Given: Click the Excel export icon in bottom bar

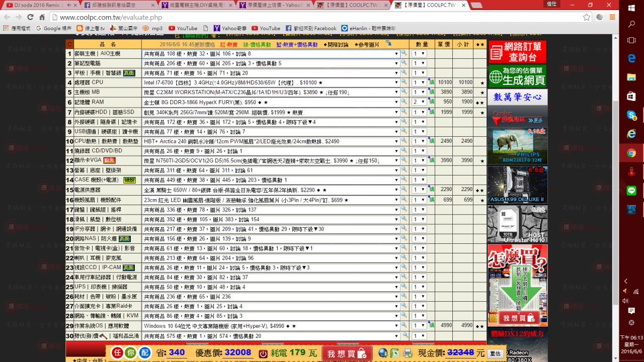Looking at the screenshot, I should point(395,353).
